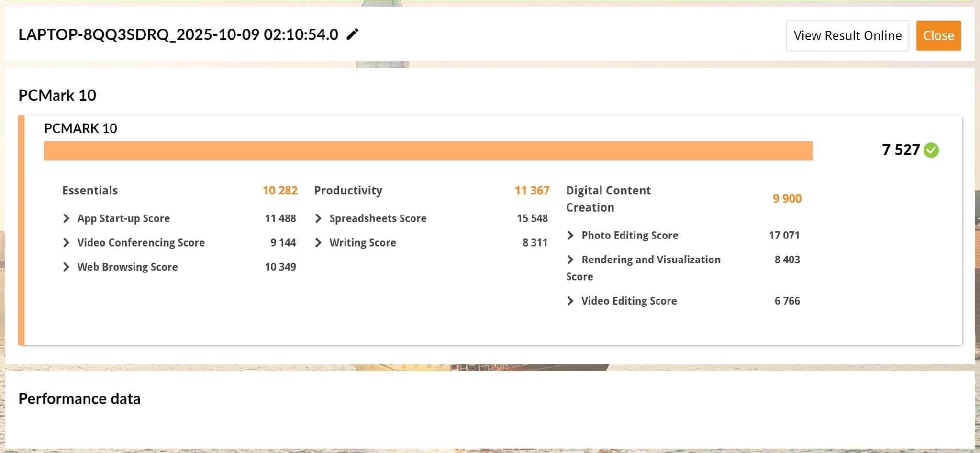This screenshot has height=453, width=980.
Task: Click Digital Content Creation heading
Action: click(x=608, y=199)
